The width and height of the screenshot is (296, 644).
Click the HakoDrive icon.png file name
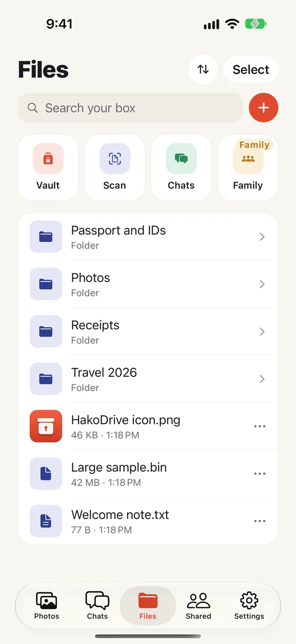(126, 420)
